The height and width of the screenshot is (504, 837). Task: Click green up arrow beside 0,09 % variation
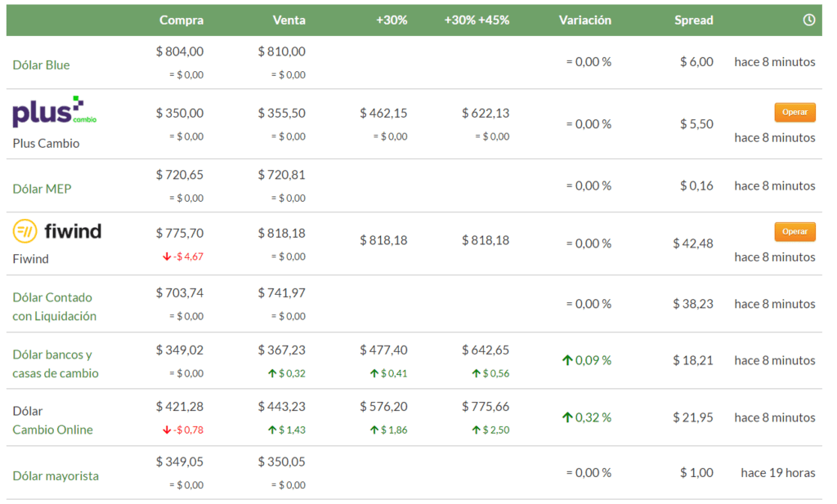566,360
